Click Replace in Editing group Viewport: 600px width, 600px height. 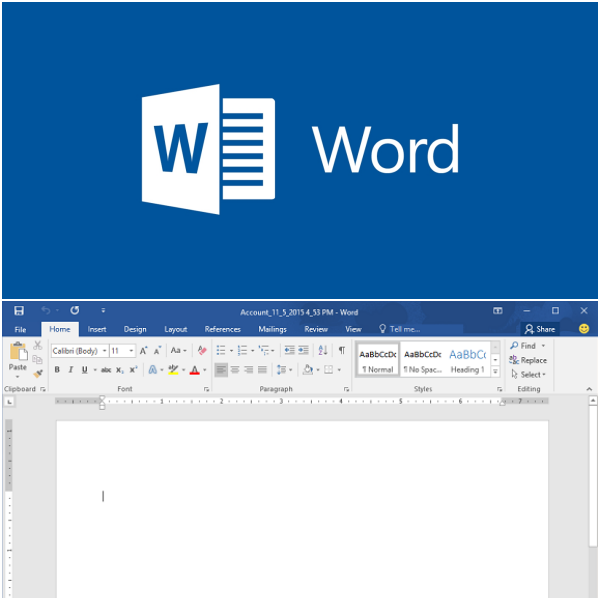click(528, 360)
